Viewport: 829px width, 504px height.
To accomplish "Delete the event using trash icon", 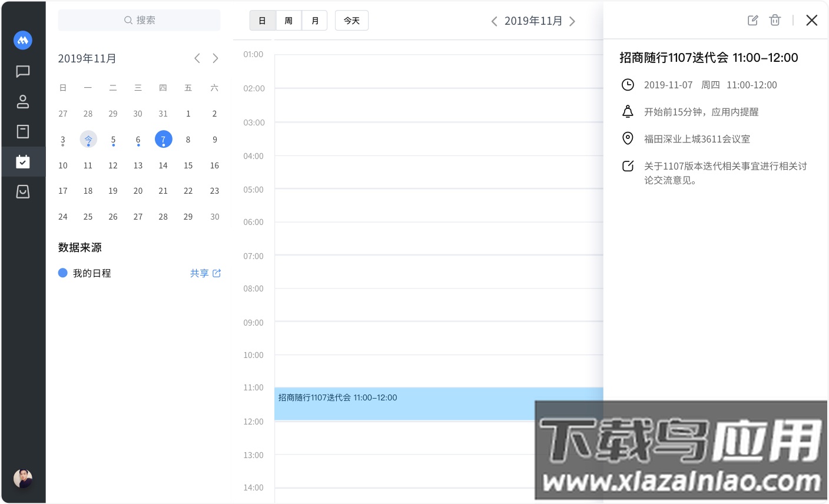I will (x=775, y=19).
